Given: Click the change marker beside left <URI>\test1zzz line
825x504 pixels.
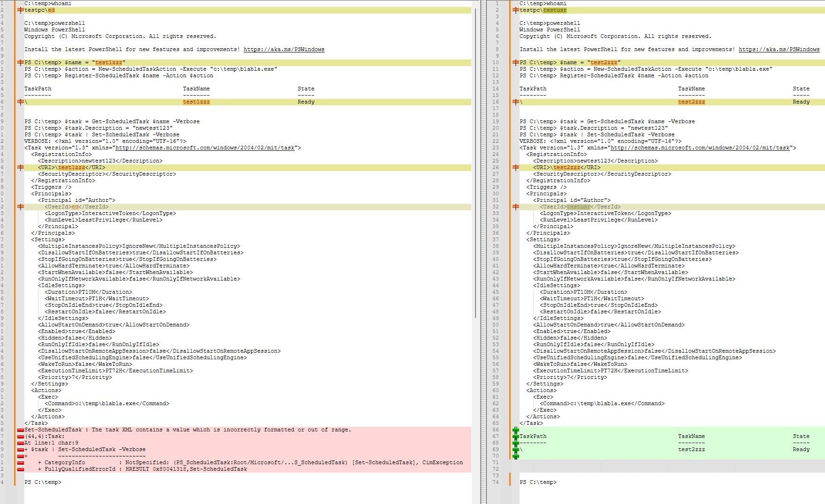Looking at the screenshot, I should pos(21,167).
